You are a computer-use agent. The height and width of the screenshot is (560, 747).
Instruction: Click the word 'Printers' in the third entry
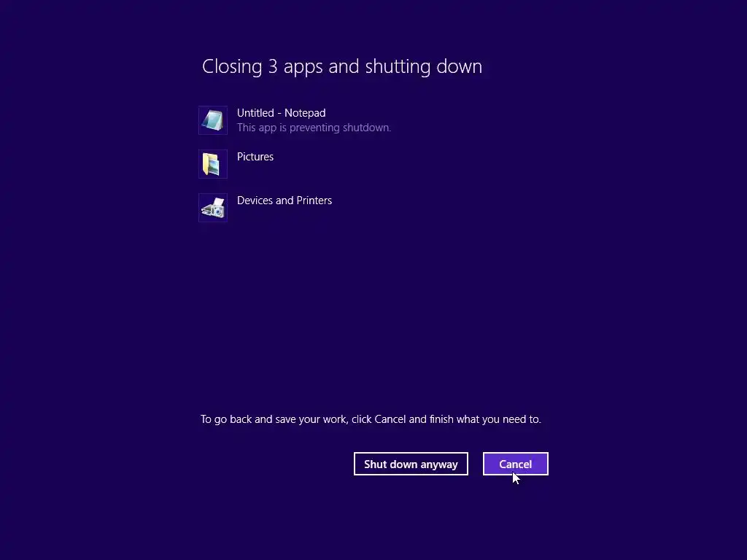click(314, 201)
